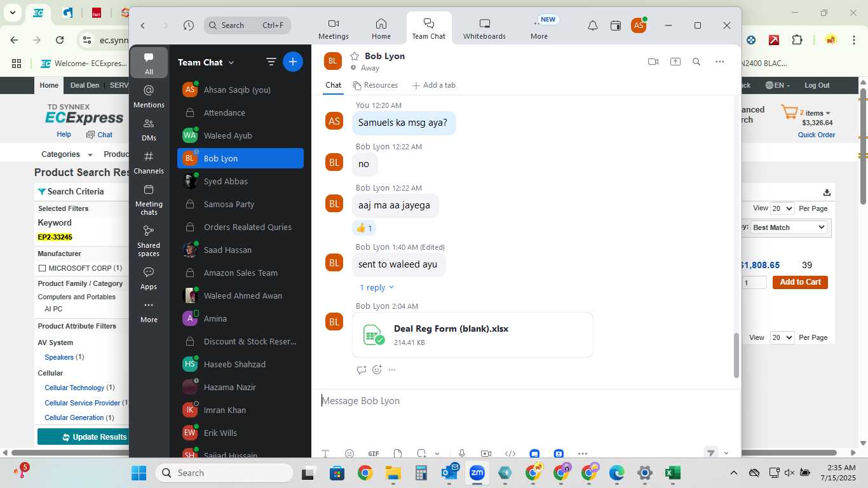This screenshot has height=488, width=868.
Task: Open more chat header options
Action: pyautogui.click(x=719, y=62)
